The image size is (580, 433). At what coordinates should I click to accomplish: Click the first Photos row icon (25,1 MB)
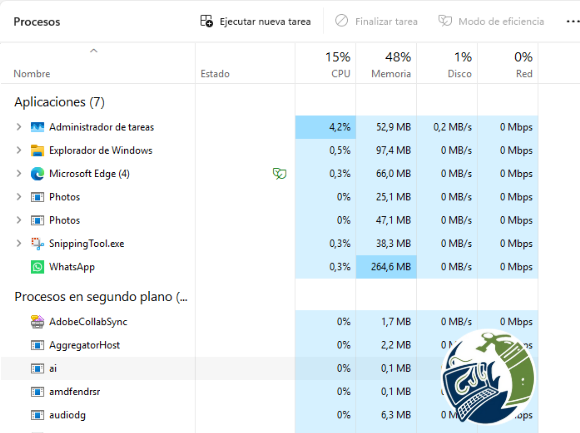[37, 197]
